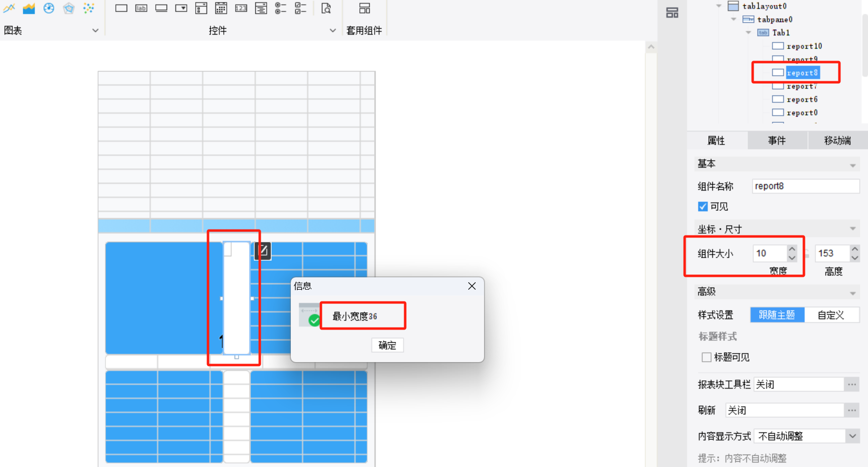This screenshot has width=868, height=467.
Task: Select the dropdown tree widget icon
Action: pos(261,8)
